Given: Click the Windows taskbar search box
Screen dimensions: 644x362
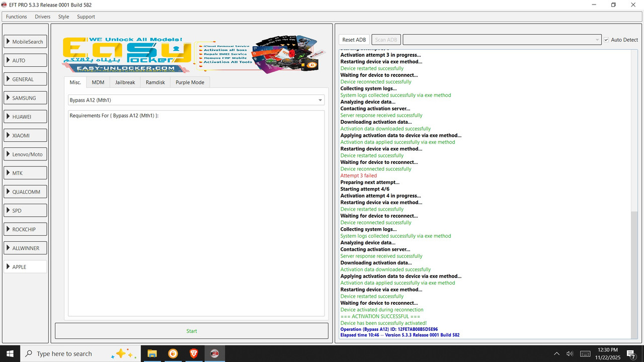Looking at the screenshot, I should 80,353.
